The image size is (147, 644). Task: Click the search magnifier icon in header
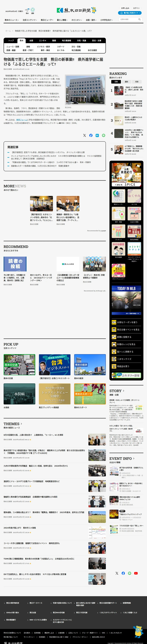(140, 19)
